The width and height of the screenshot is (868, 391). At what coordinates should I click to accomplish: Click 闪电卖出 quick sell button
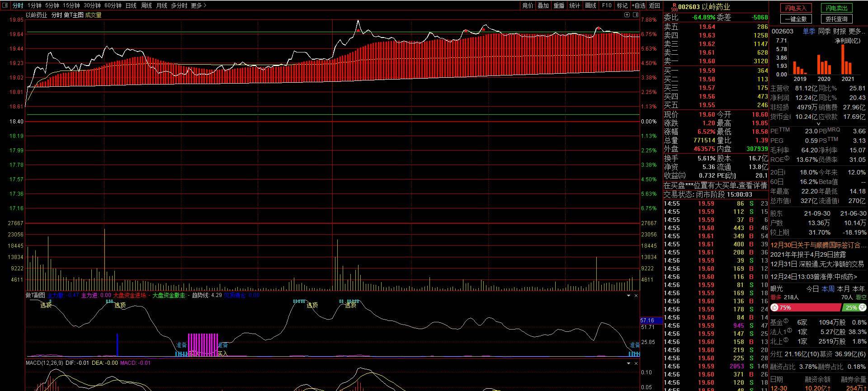pos(836,8)
